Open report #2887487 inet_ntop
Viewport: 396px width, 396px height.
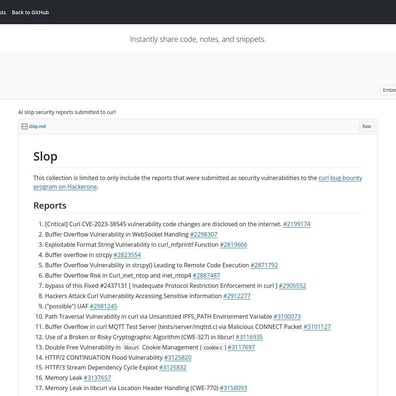(x=206, y=275)
